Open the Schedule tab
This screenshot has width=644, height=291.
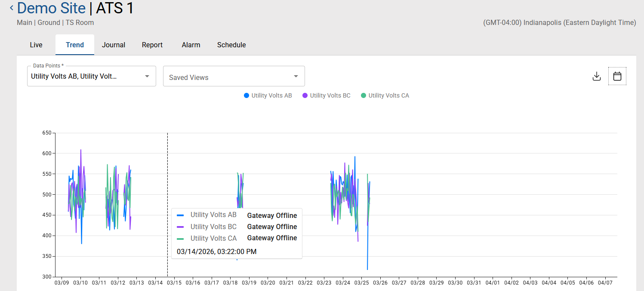pos(231,45)
